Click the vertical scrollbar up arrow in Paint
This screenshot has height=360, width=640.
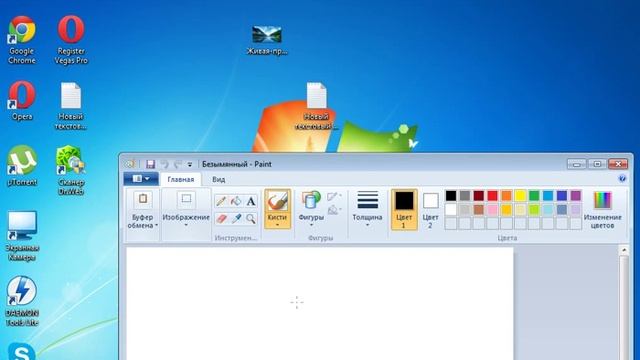624,250
